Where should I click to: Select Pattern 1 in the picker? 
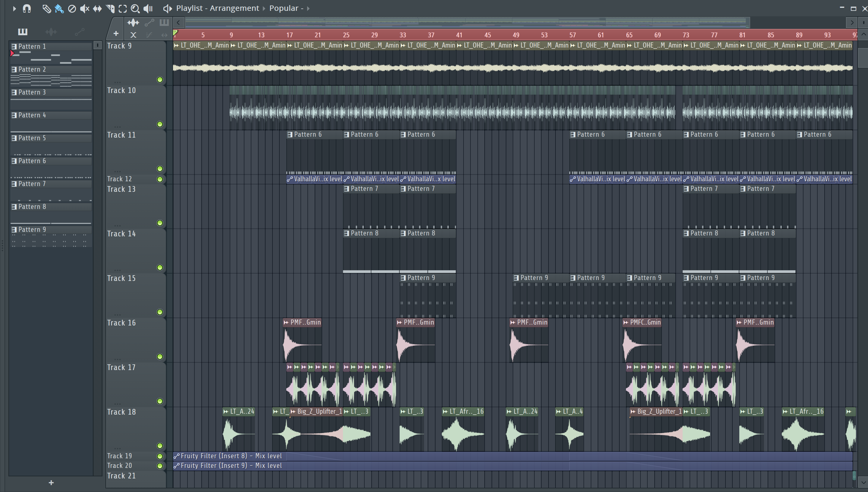pos(51,53)
